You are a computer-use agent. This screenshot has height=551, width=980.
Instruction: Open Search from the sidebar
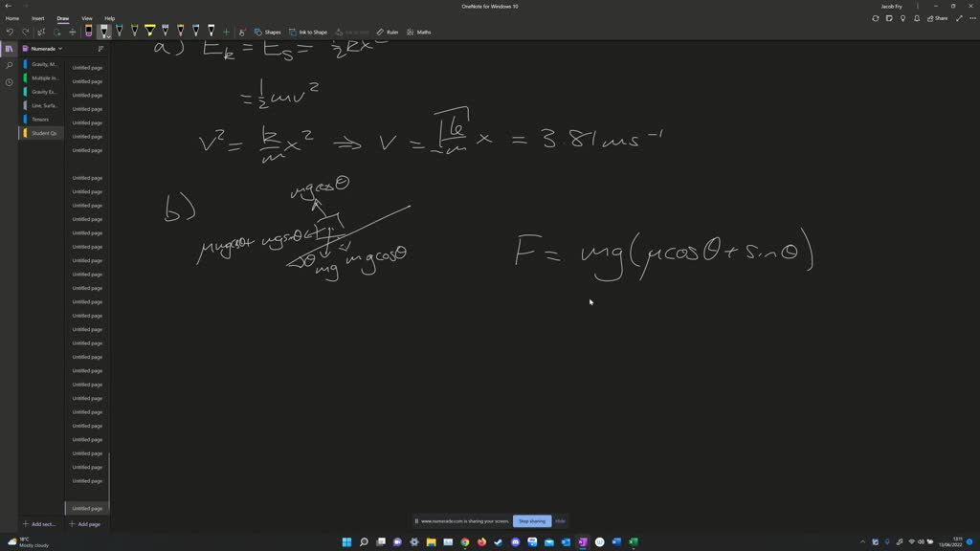pos(9,65)
